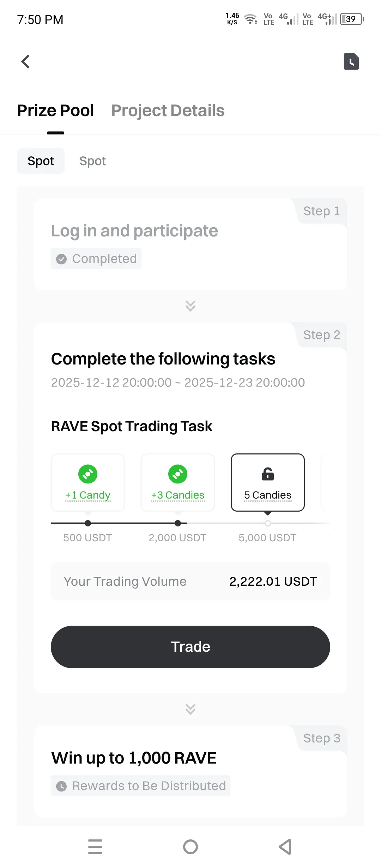This screenshot has width=381, height=868.
Task: Select the highlighted Spot chip
Action: (x=41, y=161)
